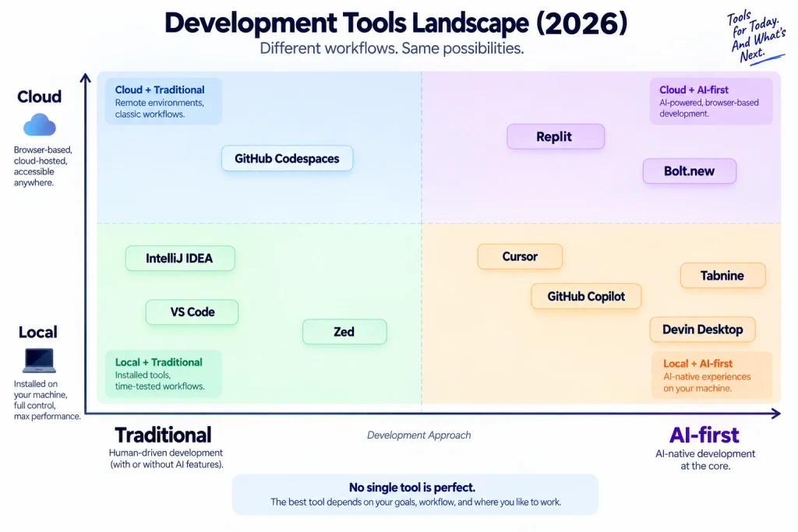Choose the VS Code box
The image size is (798, 532).
point(192,312)
